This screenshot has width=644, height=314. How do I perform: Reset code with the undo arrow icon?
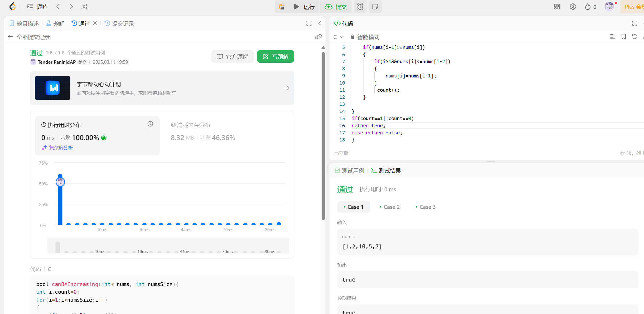tap(635, 37)
